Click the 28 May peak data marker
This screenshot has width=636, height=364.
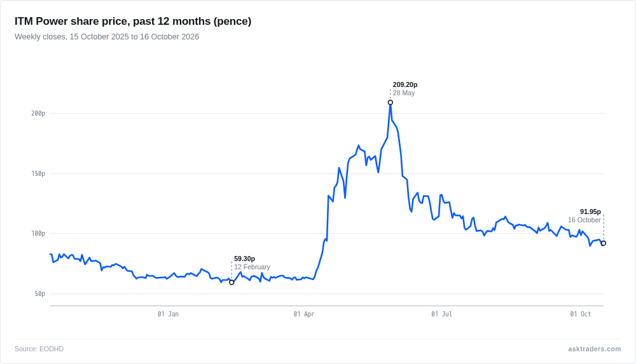(x=391, y=102)
